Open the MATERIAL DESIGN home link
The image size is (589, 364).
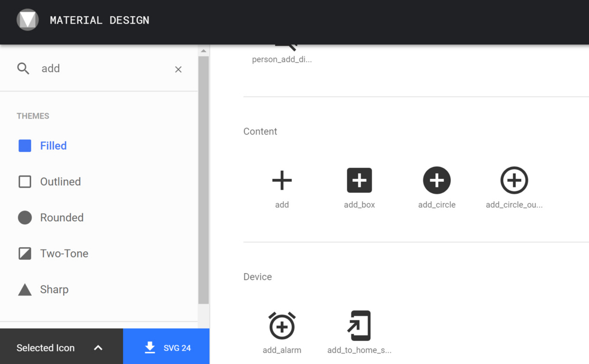pyautogui.click(x=100, y=20)
